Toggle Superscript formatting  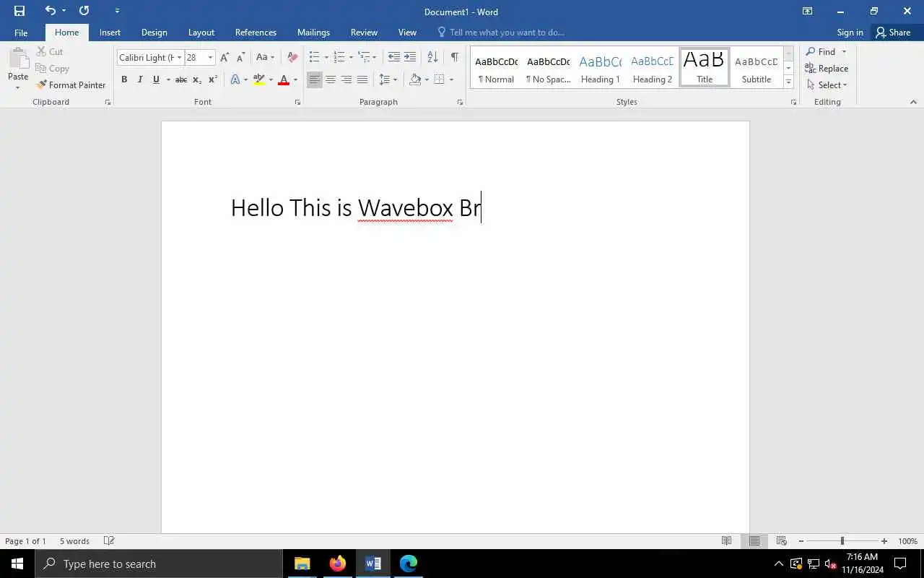213,79
